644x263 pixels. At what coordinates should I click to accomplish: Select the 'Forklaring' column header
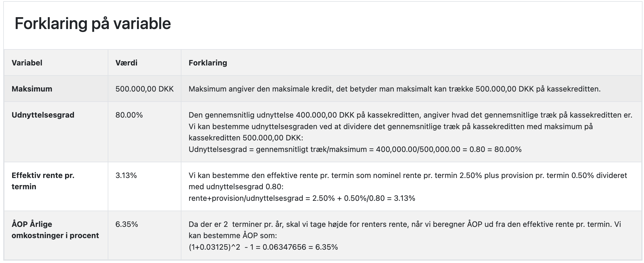pos(208,63)
